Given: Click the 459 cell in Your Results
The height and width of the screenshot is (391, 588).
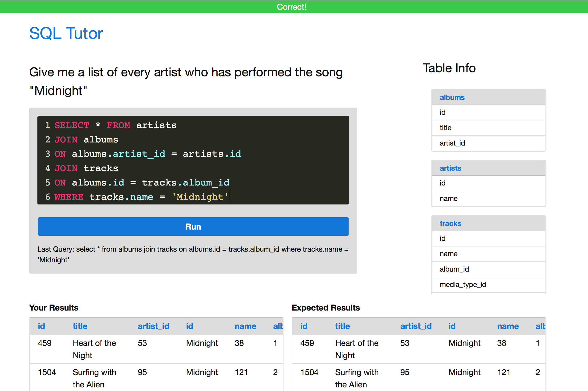Looking at the screenshot, I should click(45, 343).
